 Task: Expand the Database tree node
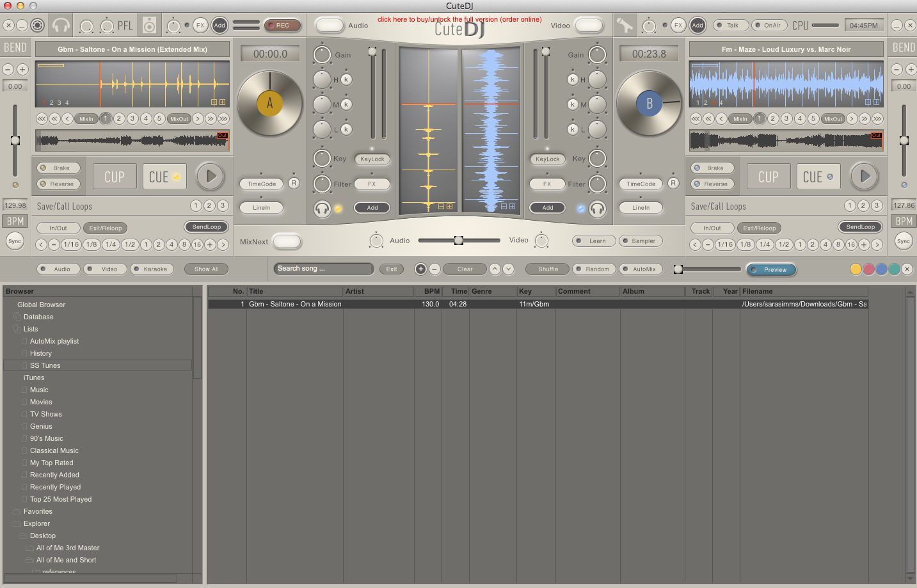coord(17,317)
